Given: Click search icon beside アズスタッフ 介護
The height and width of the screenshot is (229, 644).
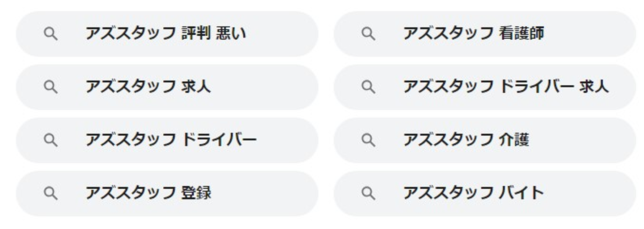Looking at the screenshot, I should coord(368,140).
